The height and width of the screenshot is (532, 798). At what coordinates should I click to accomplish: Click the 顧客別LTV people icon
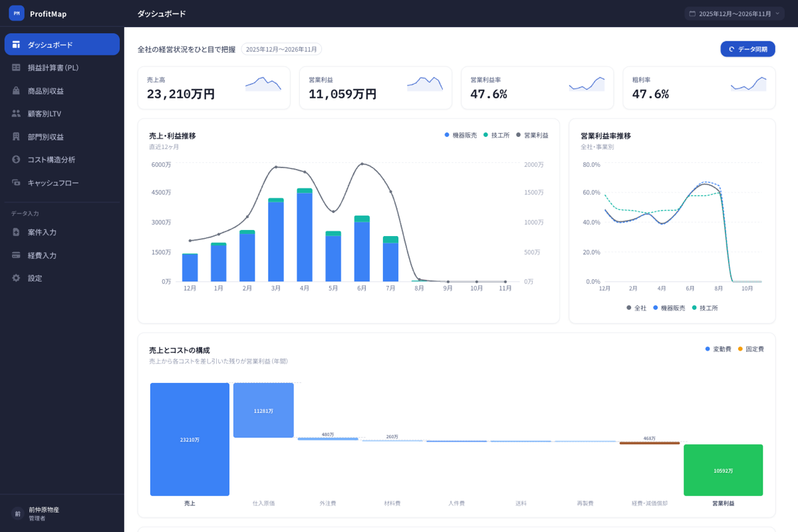click(x=16, y=114)
